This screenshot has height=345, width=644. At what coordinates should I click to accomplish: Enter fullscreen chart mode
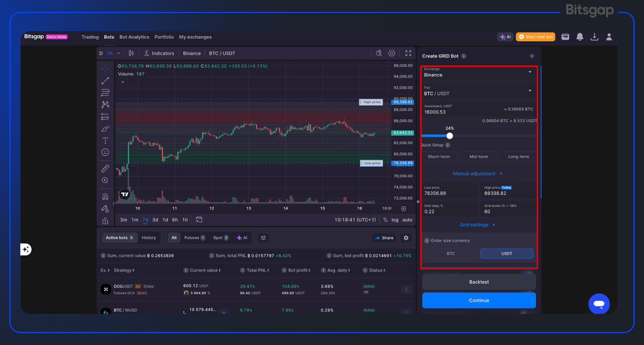(x=408, y=53)
